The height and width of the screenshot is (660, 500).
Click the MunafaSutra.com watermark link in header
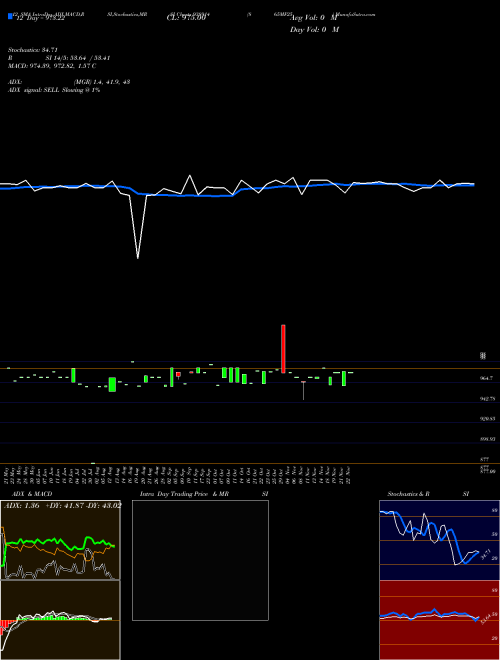(354, 14)
